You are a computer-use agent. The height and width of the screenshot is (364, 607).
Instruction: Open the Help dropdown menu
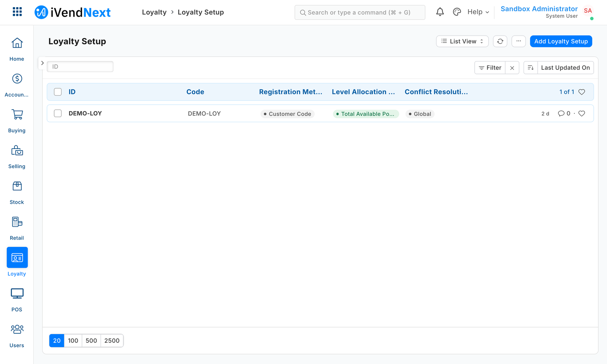[478, 12]
